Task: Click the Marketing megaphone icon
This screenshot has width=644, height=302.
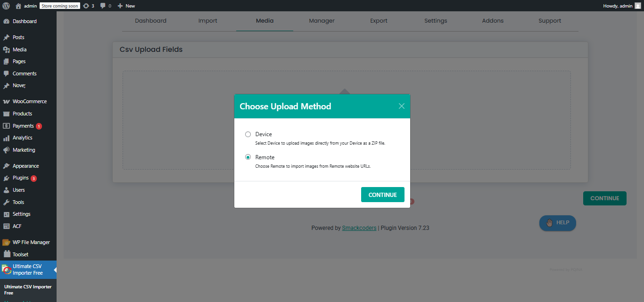Action: [x=6, y=150]
